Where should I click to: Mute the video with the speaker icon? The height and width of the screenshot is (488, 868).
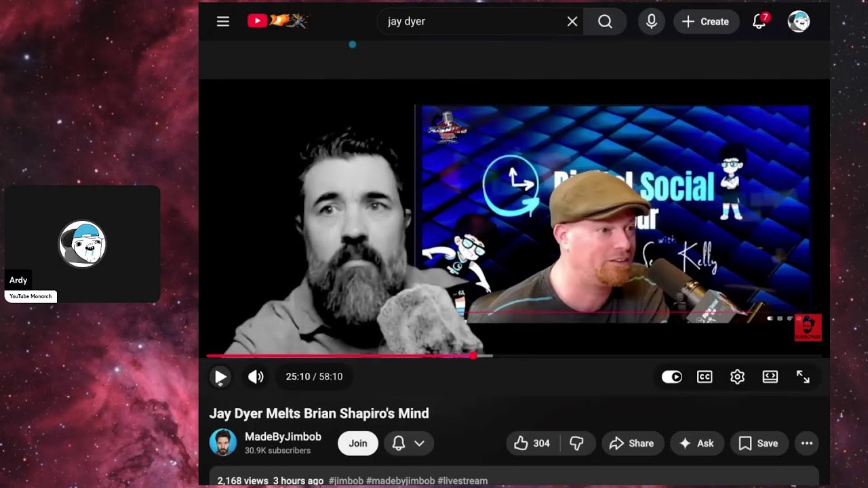pyautogui.click(x=256, y=377)
